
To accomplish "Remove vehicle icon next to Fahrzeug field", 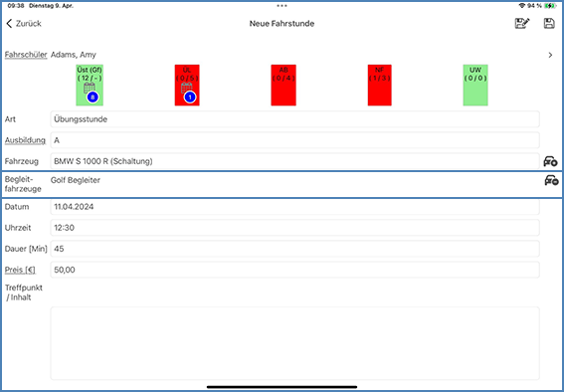I will (x=550, y=161).
